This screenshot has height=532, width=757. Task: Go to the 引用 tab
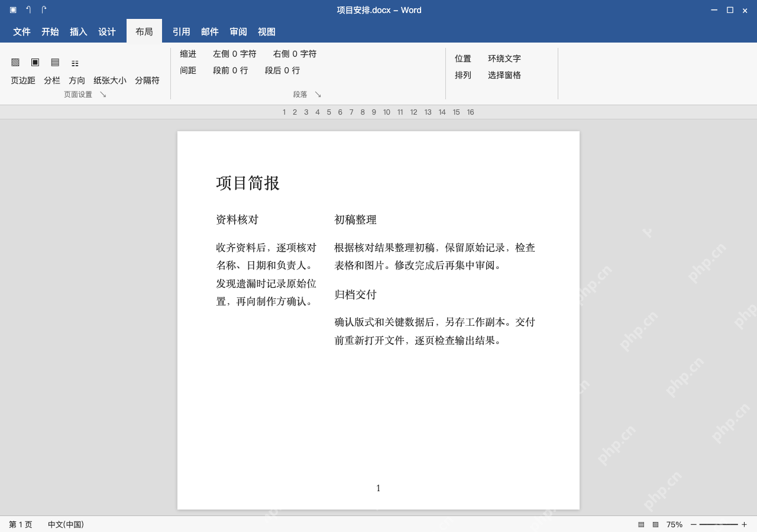tap(182, 32)
